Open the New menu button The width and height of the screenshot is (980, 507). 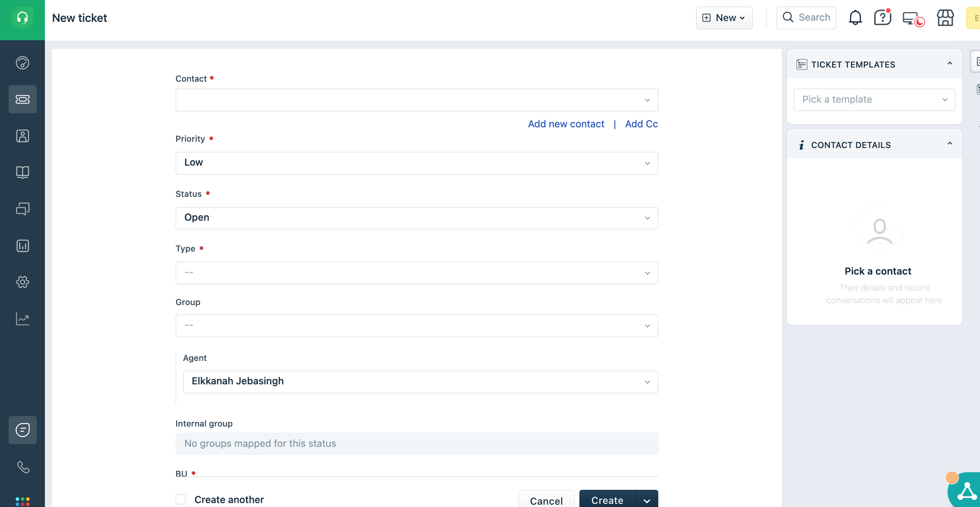coord(724,18)
